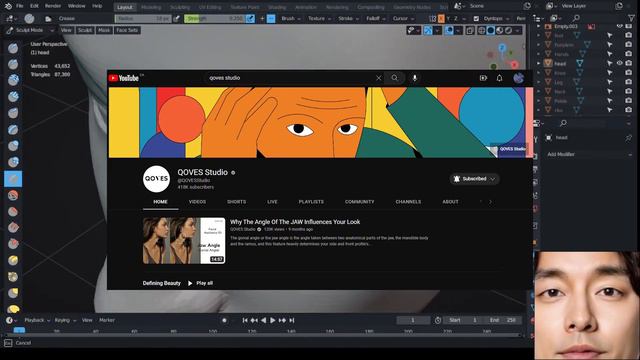Open the Window menu
Screen dimensions: 640x360
tap(76, 6)
